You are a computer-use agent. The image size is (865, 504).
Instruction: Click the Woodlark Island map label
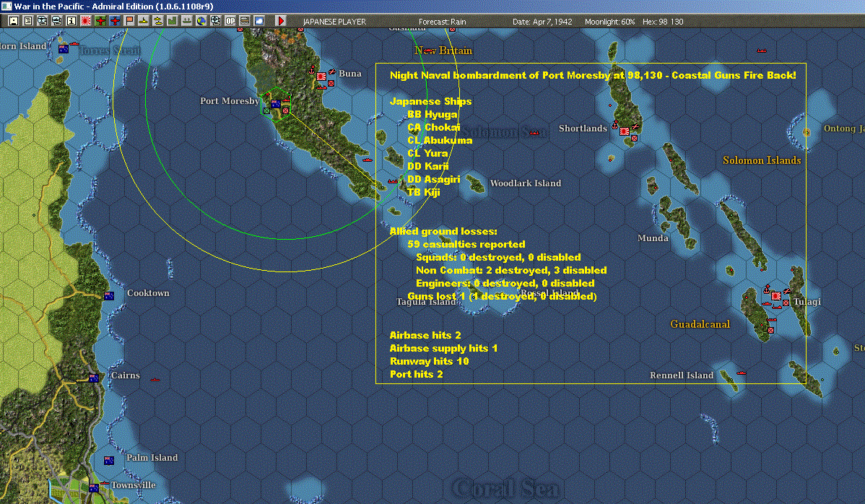525,183
